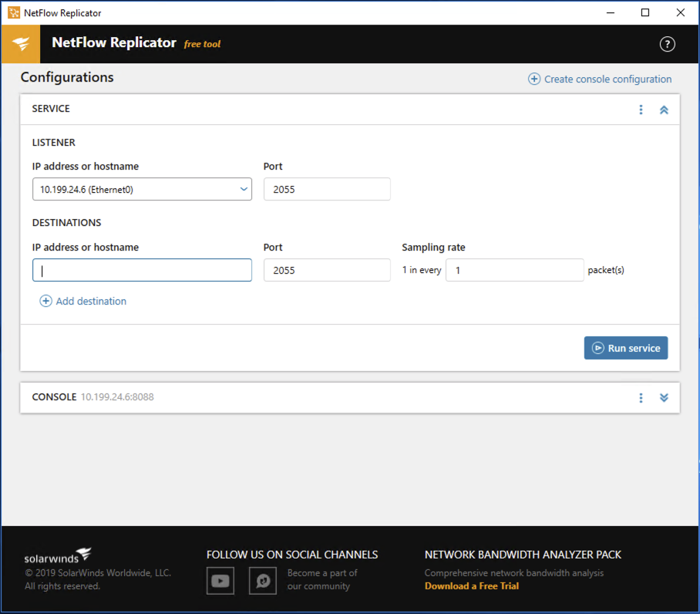This screenshot has height=614, width=700.
Task: Click the plus icon beside Add destination
Action: (x=45, y=301)
